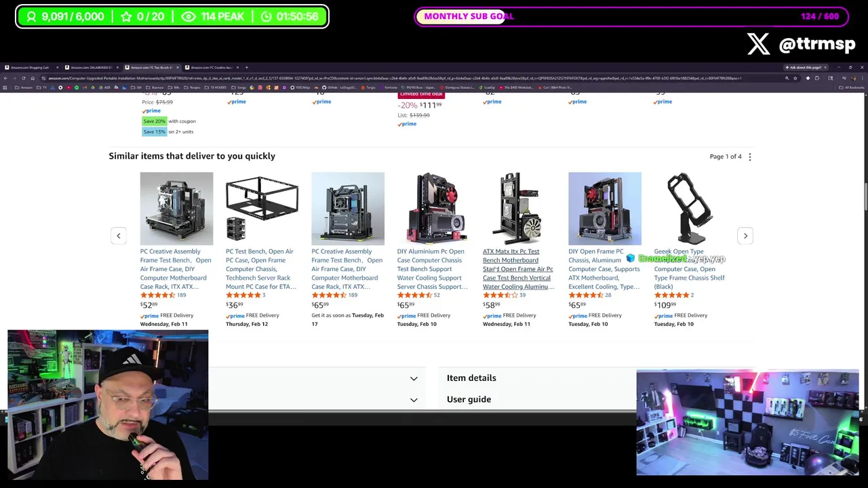Image resolution: width=868 pixels, height=488 pixels.
Task: Open the Amazon bookmarks folder
Action: click(24, 87)
